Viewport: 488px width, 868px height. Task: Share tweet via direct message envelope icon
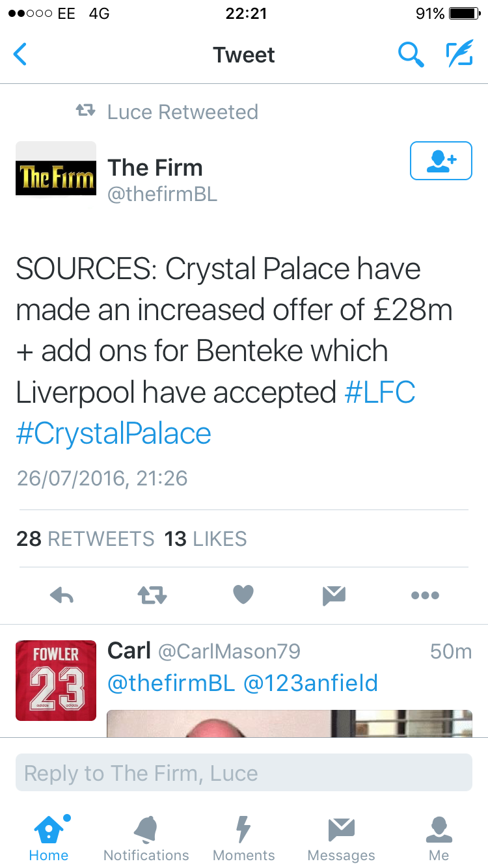tap(334, 595)
